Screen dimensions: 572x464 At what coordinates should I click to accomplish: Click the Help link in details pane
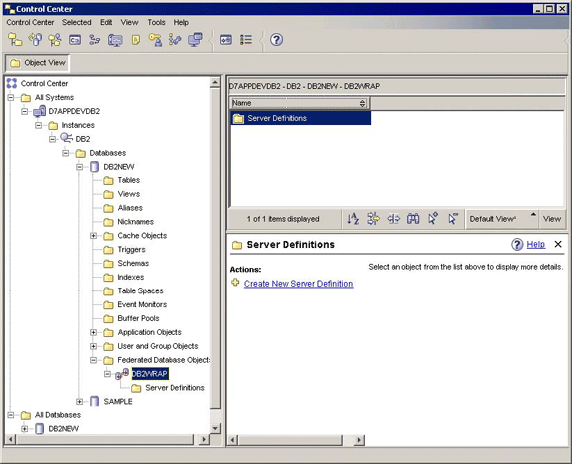coord(536,244)
